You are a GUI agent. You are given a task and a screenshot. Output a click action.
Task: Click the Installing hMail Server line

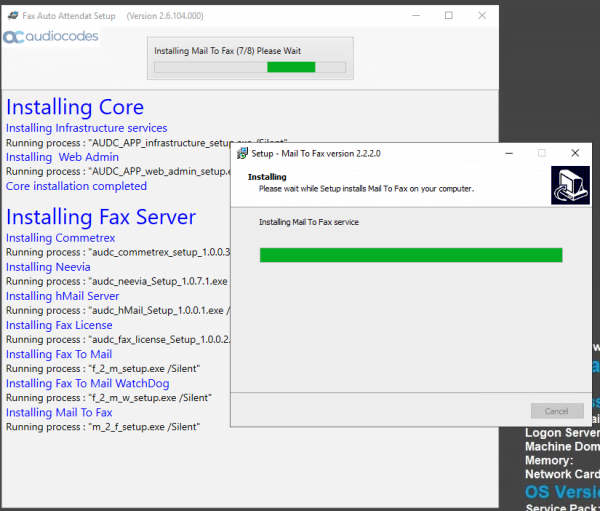62,296
